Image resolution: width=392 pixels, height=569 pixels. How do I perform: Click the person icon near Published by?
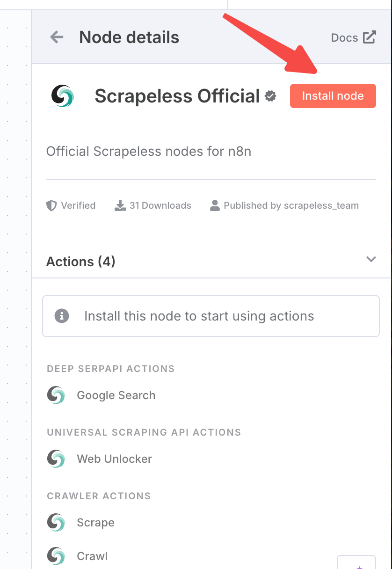pos(215,205)
